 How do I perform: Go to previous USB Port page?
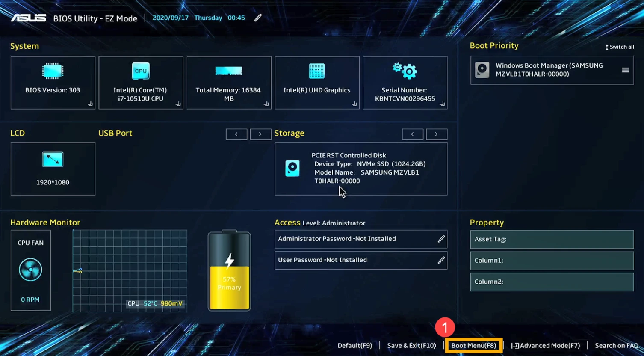tap(236, 134)
